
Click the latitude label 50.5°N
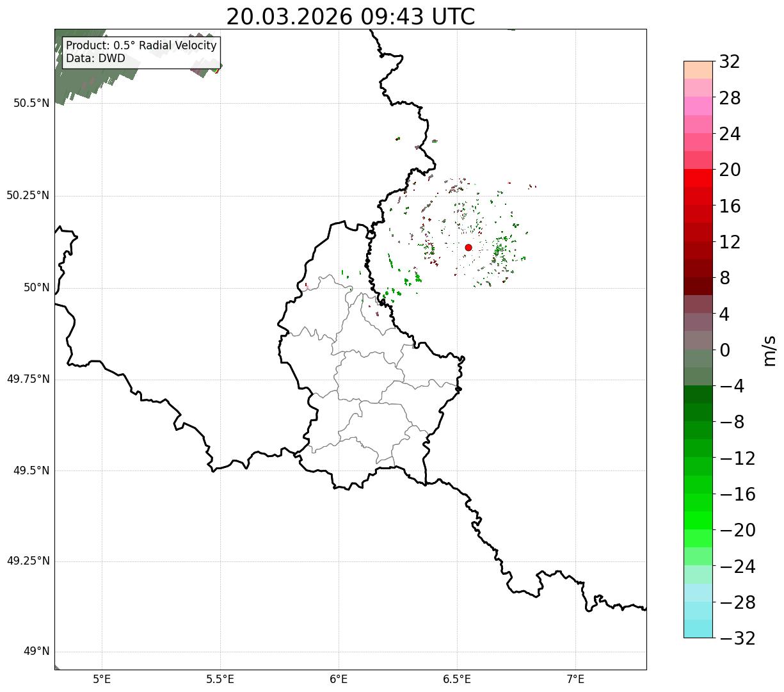click(x=31, y=103)
